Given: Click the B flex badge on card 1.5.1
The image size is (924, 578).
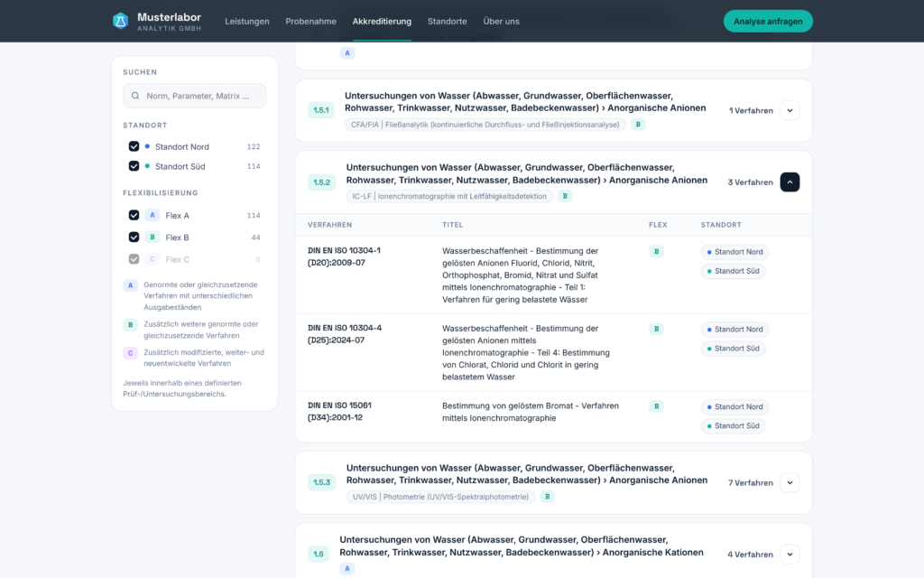Looking at the screenshot, I should click(x=638, y=125).
